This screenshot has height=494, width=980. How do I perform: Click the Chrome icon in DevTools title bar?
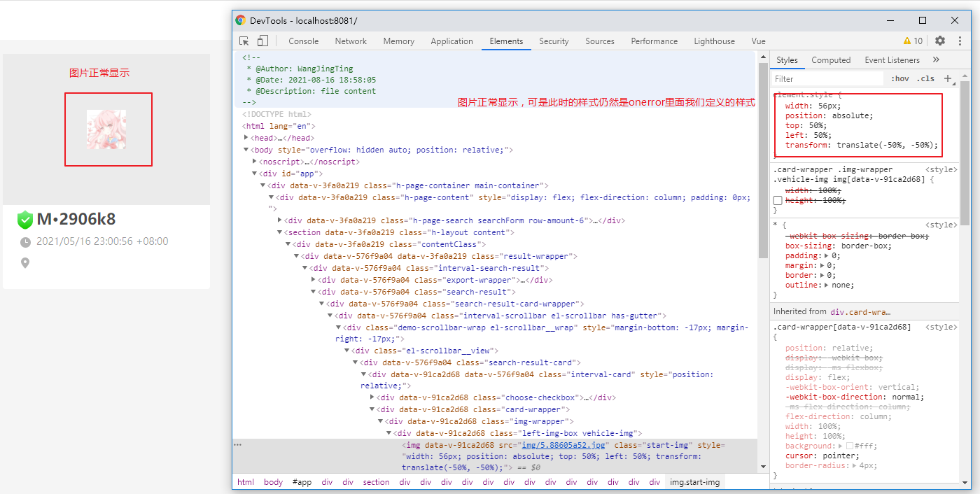click(241, 21)
